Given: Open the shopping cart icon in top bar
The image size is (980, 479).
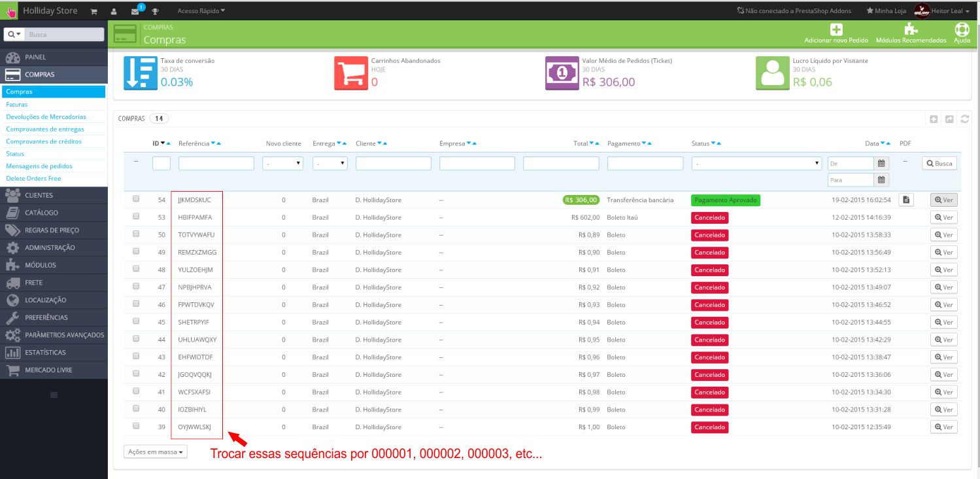Looking at the screenshot, I should [x=94, y=11].
